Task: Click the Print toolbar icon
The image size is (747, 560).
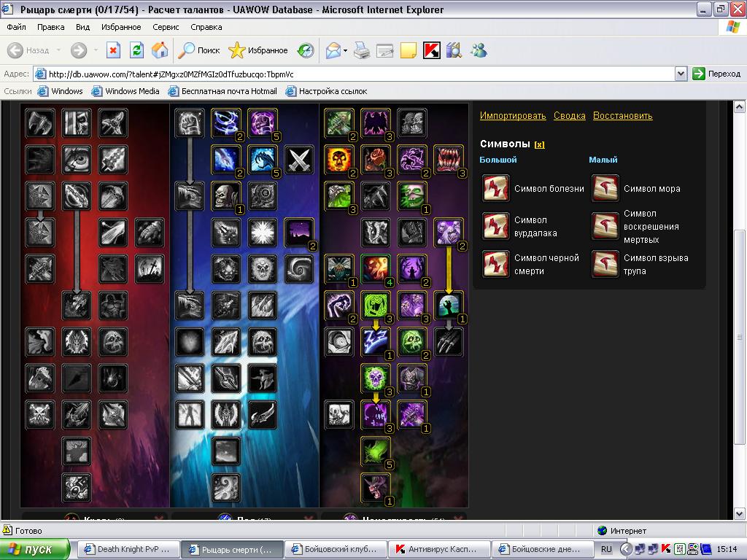Action: click(x=362, y=50)
